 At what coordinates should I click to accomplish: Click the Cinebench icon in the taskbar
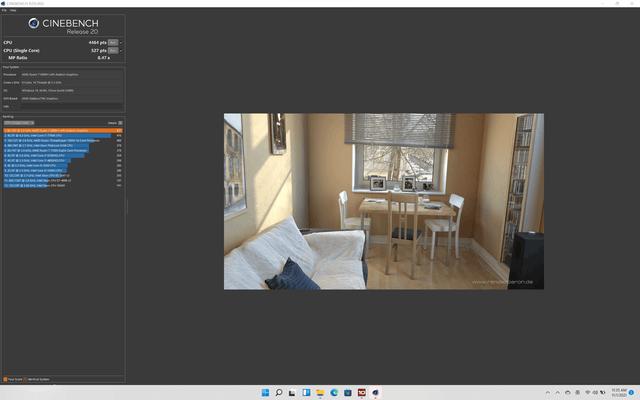[x=375, y=393]
